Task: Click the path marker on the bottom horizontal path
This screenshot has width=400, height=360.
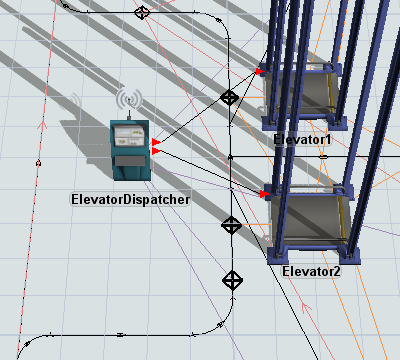Action: point(121,334)
